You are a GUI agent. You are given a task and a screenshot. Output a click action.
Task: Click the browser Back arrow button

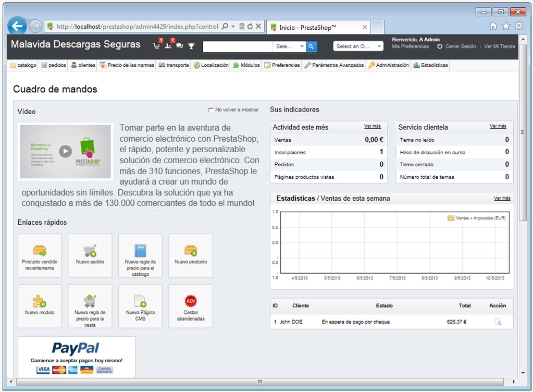pos(17,26)
